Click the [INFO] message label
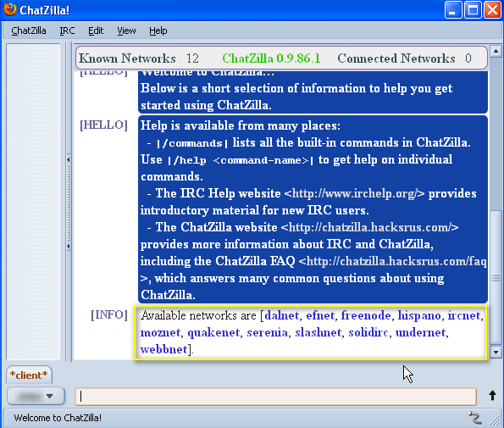Screen dimensions: 504x428 pyautogui.click(x=109, y=314)
